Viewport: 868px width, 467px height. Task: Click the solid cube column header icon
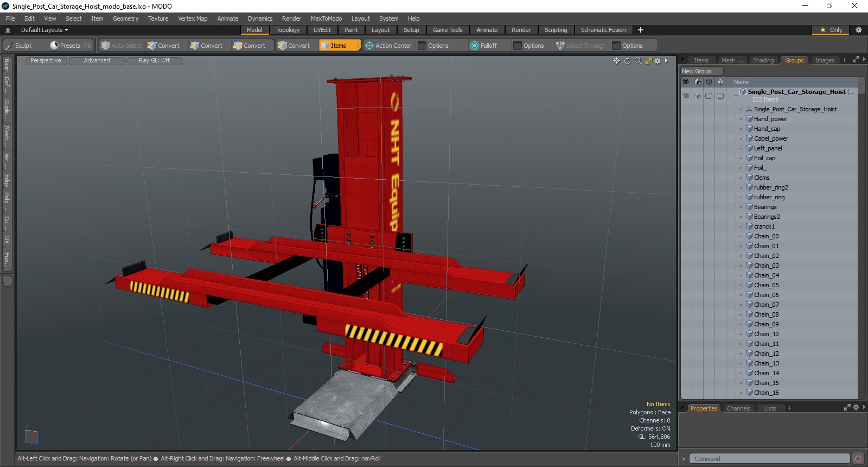(x=720, y=82)
